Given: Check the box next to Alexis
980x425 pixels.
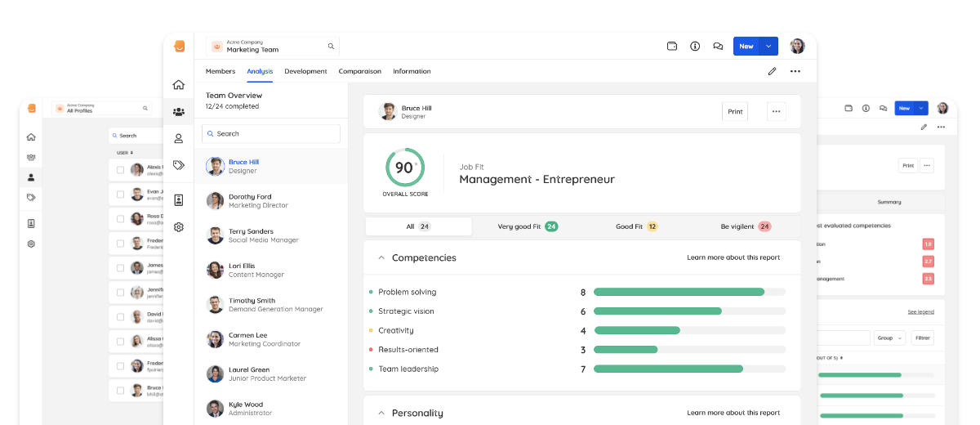Looking at the screenshot, I should (x=121, y=170).
